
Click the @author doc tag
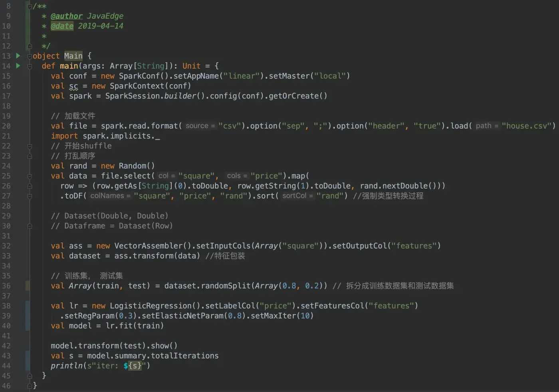pyautogui.click(x=66, y=16)
